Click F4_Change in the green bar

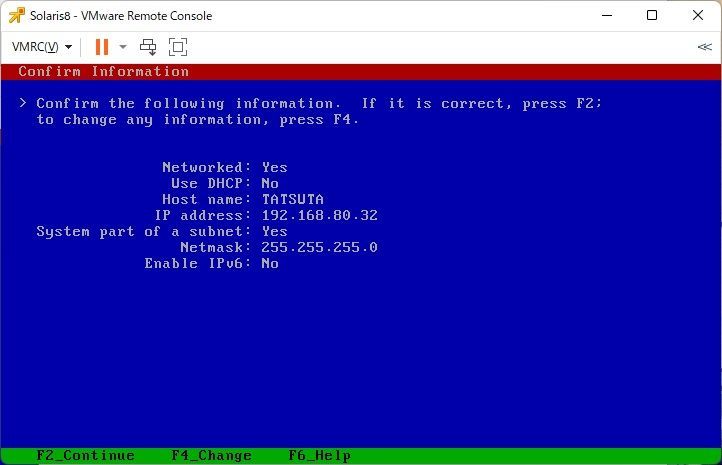pyautogui.click(x=211, y=455)
